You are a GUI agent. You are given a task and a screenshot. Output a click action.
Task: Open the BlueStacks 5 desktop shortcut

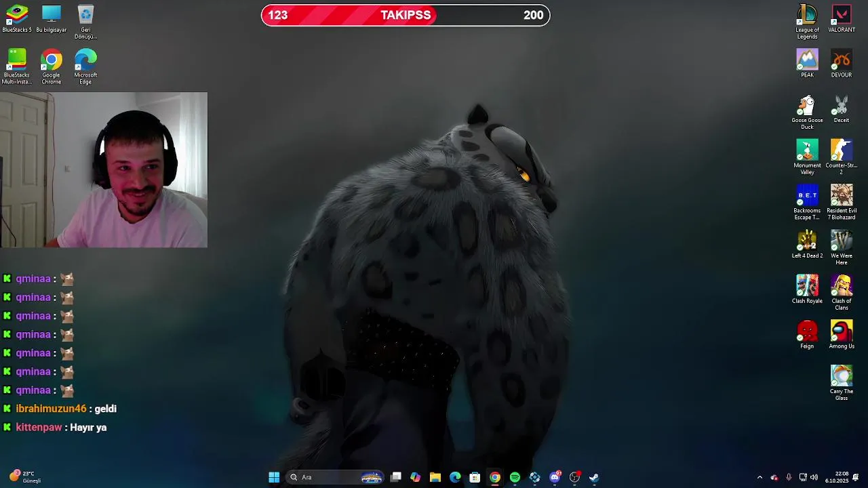17,18
